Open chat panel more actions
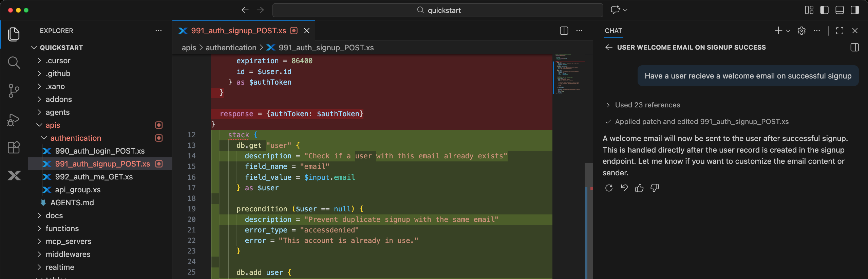The width and height of the screenshot is (868, 279). [x=817, y=31]
